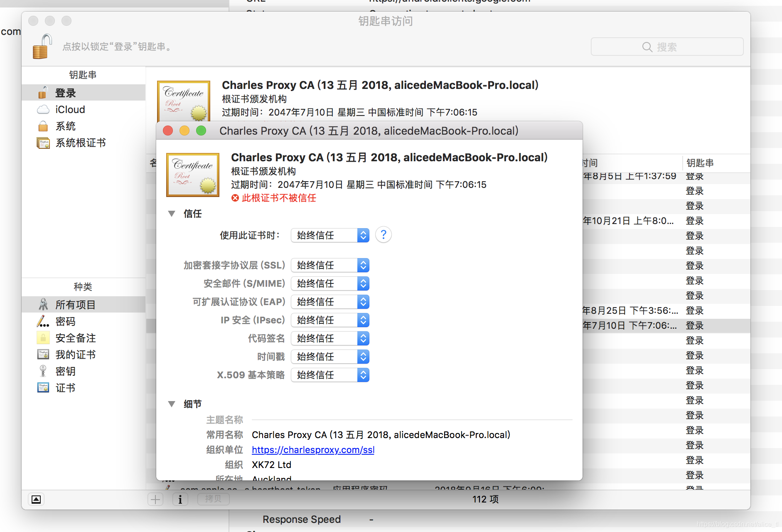Viewport: 782px width, 532px height.
Task: Select row dated 8月5日 上午1:37:59
Action: pyautogui.click(x=666, y=176)
